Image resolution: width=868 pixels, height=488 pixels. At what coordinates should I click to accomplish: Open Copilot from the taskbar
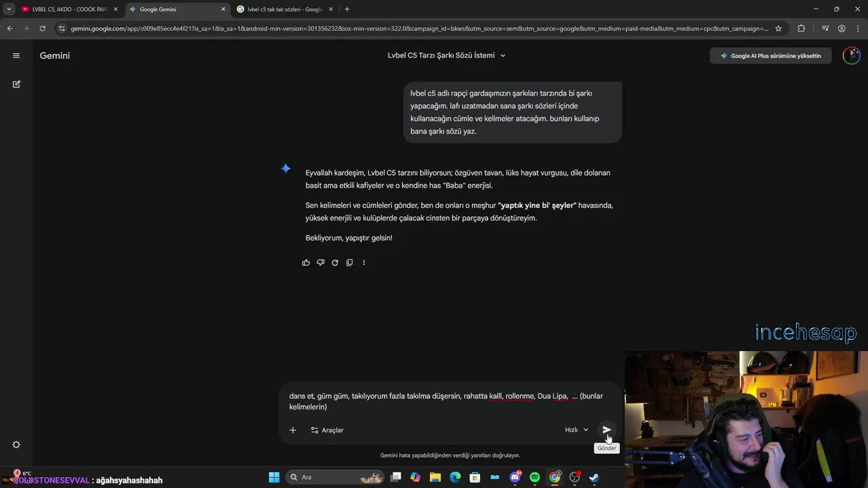[416, 477]
